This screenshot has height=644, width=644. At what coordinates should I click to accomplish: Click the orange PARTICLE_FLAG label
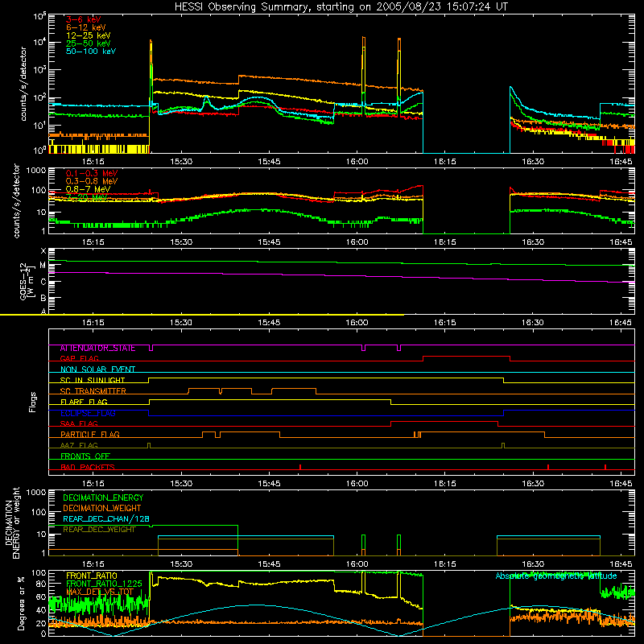pos(90,435)
